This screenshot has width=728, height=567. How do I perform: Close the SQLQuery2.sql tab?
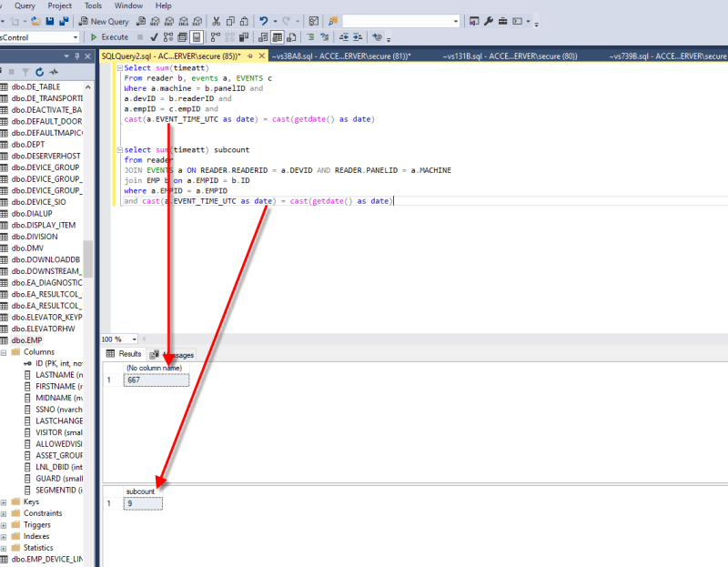coord(262,56)
